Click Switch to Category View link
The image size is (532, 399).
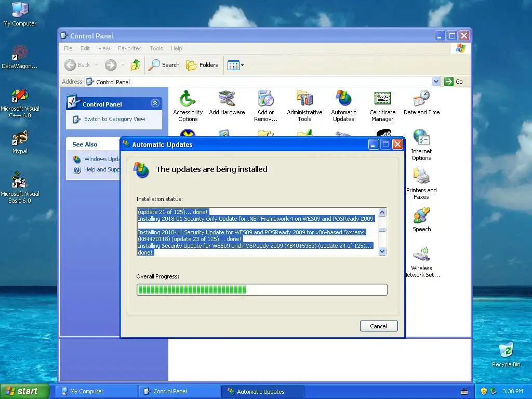click(115, 119)
